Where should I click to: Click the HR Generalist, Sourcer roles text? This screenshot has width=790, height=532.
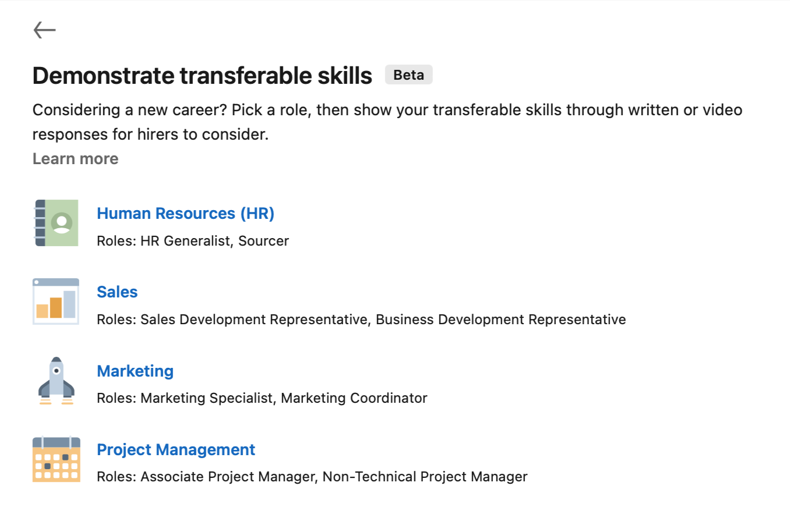(x=214, y=241)
